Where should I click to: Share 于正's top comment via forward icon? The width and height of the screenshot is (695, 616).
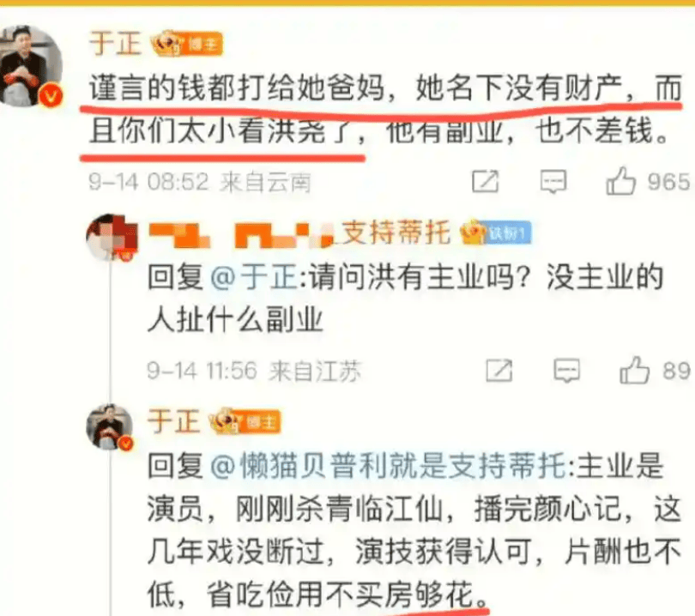(486, 181)
